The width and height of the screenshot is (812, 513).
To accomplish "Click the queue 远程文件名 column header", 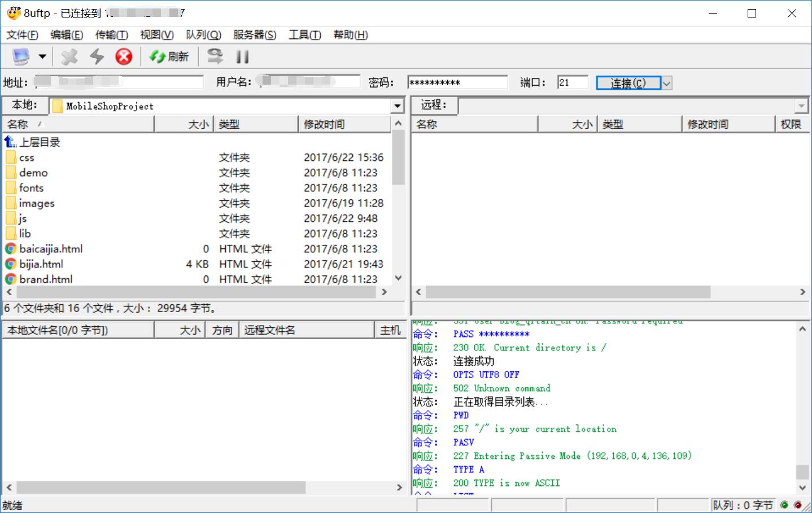I will 307,330.
